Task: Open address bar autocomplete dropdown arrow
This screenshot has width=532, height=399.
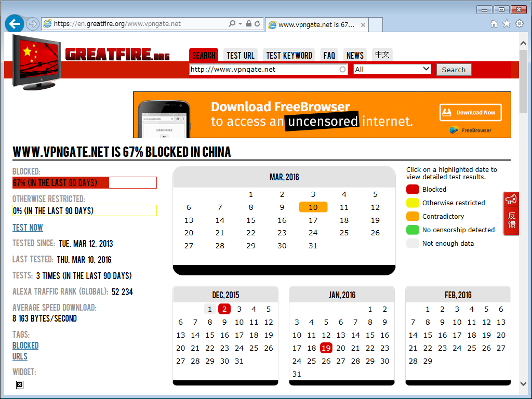Action: tap(240, 23)
